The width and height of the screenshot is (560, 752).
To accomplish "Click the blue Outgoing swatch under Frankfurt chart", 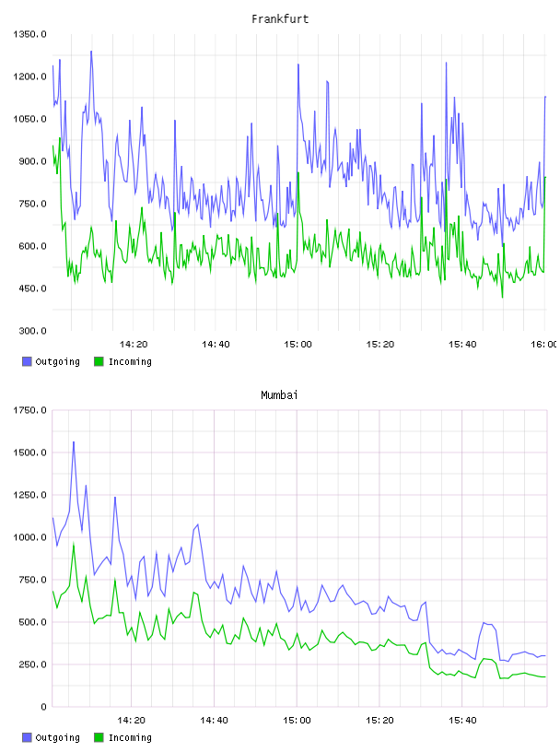I will pyautogui.click(x=27, y=361).
